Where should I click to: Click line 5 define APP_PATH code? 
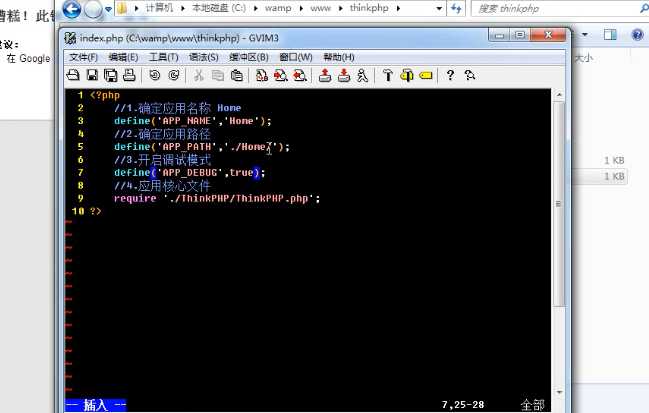[202, 146]
